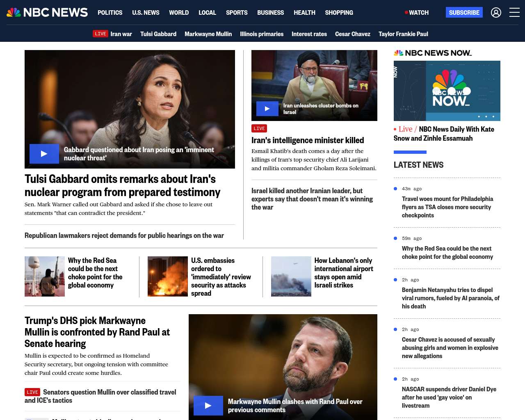Select the Shopping navigation item

[x=339, y=13]
